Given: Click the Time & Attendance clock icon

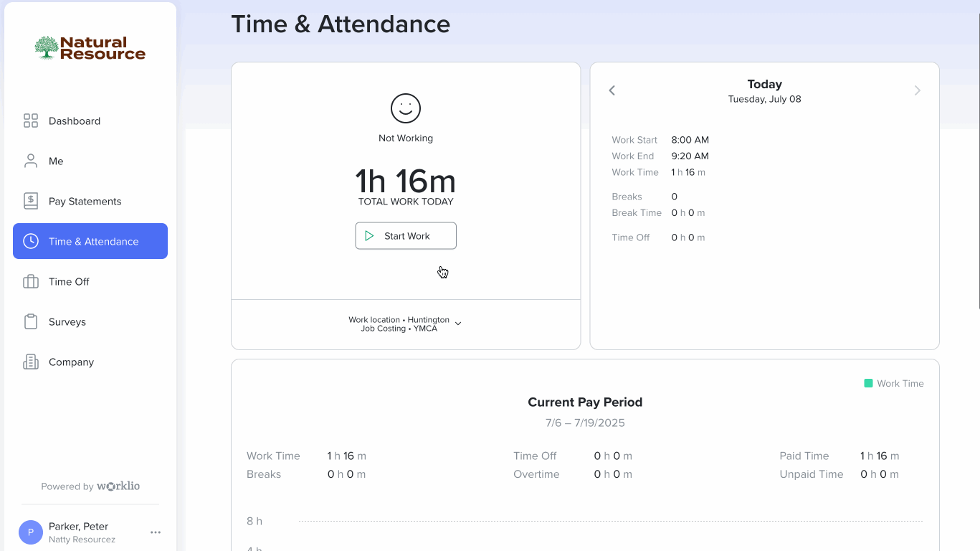Looking at the screenshot, I should point(31,241).
